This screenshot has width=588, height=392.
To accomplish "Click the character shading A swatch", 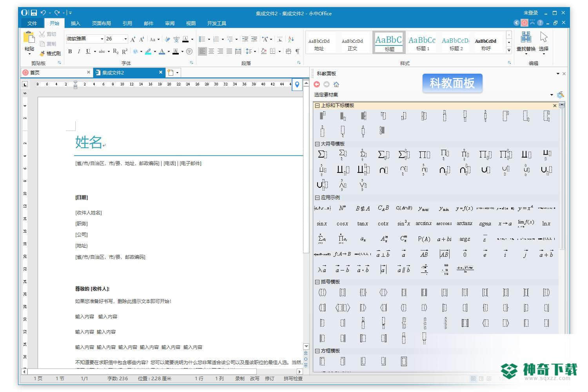I will (176, 51).
